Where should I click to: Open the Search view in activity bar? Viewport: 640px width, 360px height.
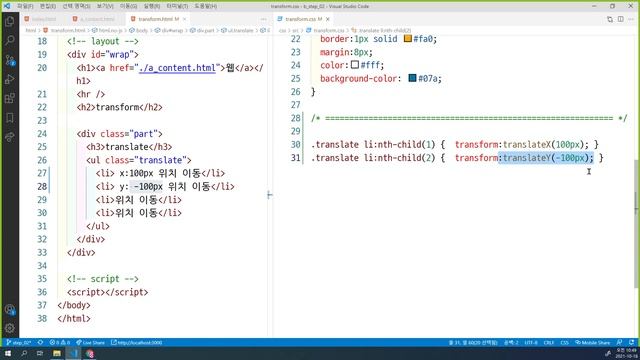point(10,40)
